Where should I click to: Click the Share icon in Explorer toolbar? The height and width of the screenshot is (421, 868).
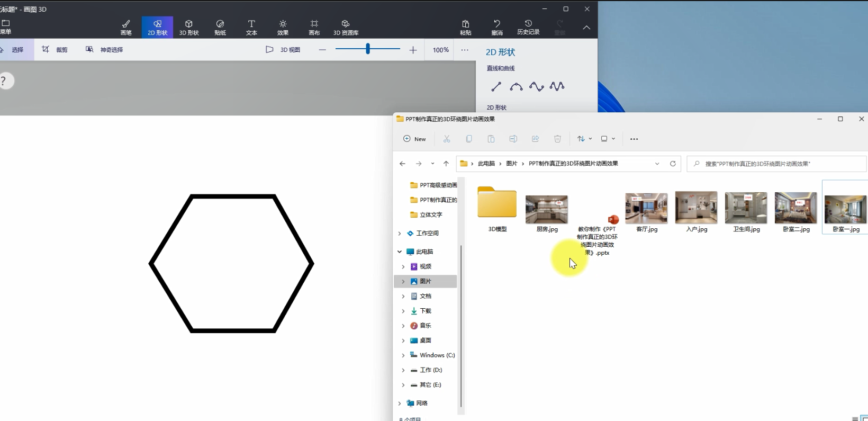pos(535,139)
